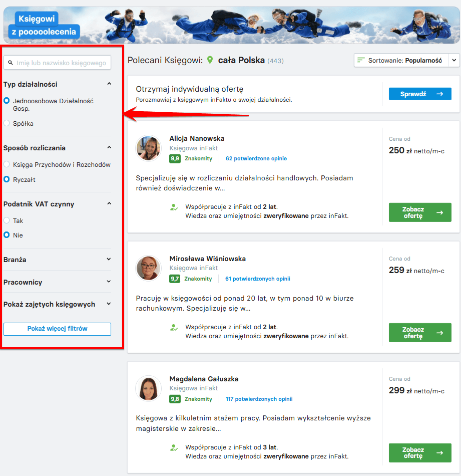Image resolution: width=461 pixels, height=476 pixels.
Task: Open the Sortowanie: Popularność dropdown
Action: click(x=406, y=60)
